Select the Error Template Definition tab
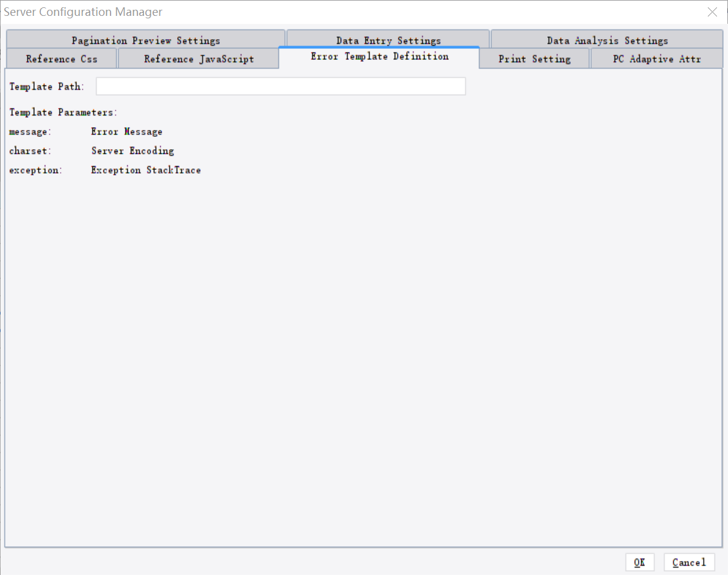 pos(379,57)
